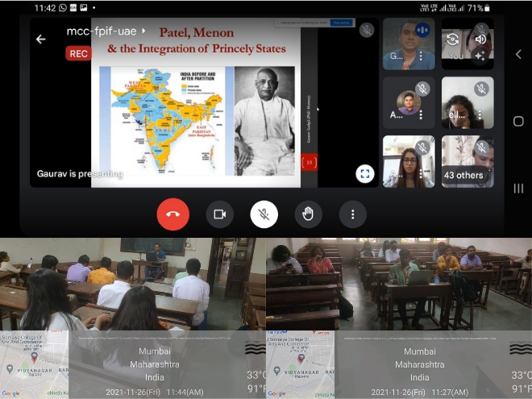The image size is (532, 399).
Task: Change audio output with speaker icon
Action: click(x=480, y=39)
